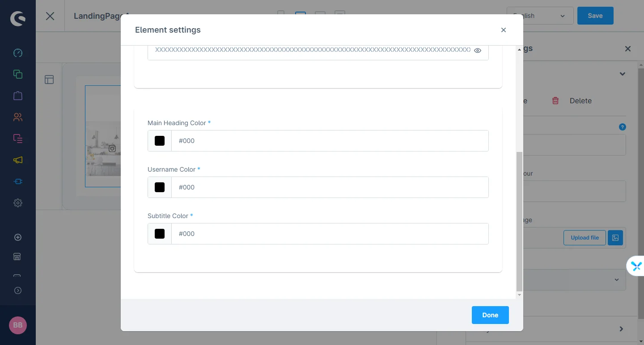Click the Done button

490,315
